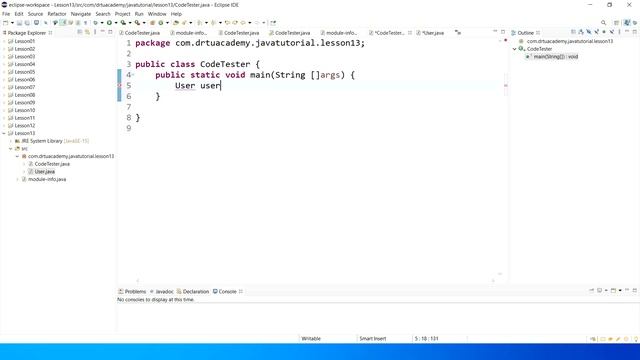Screen dimensions: 640x360
Task: Toggle Link with Editor in Package Explorer
Action: coord(87,32)
